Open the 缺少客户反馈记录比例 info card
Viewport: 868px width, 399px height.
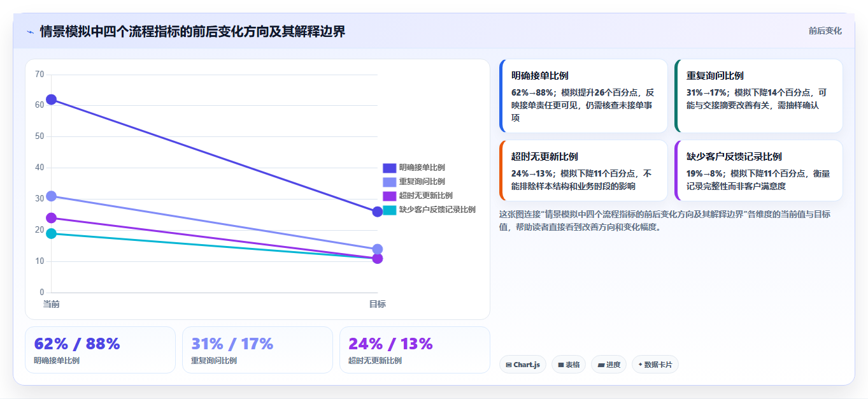[758, 171]
